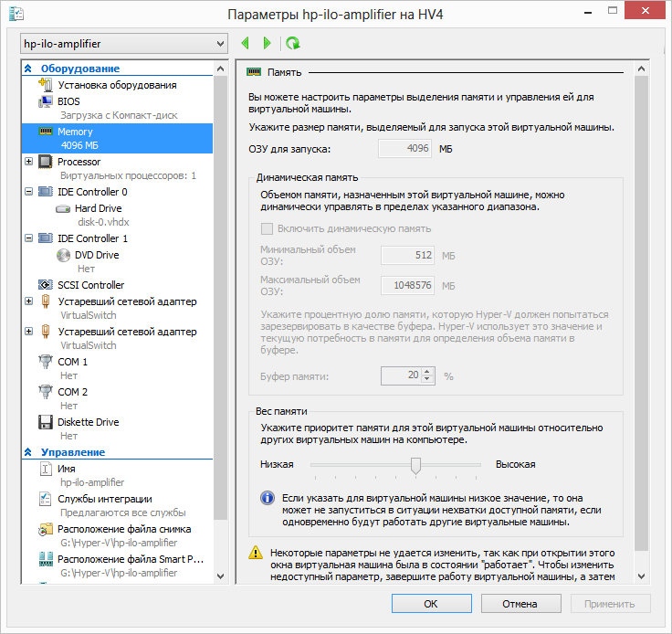Click the green forward navigation arrow
This screenshot has height=634, width=672.
click(267, 43)
